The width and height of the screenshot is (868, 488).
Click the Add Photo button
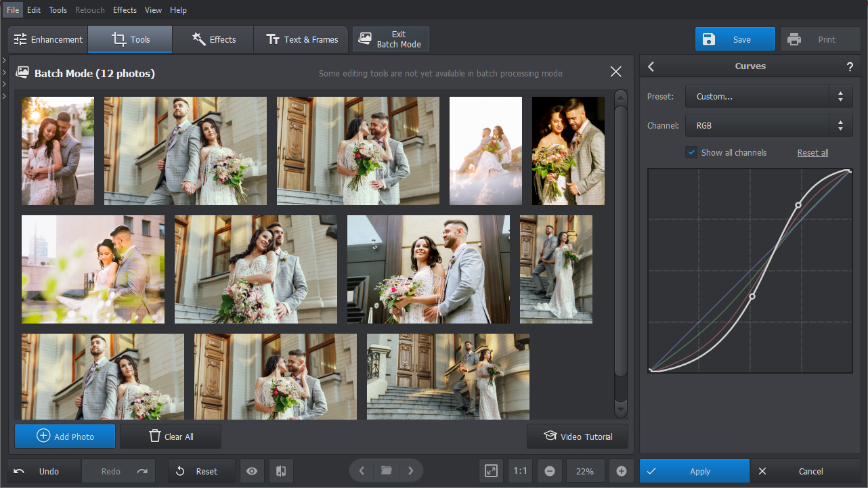(x=65, y=437)
